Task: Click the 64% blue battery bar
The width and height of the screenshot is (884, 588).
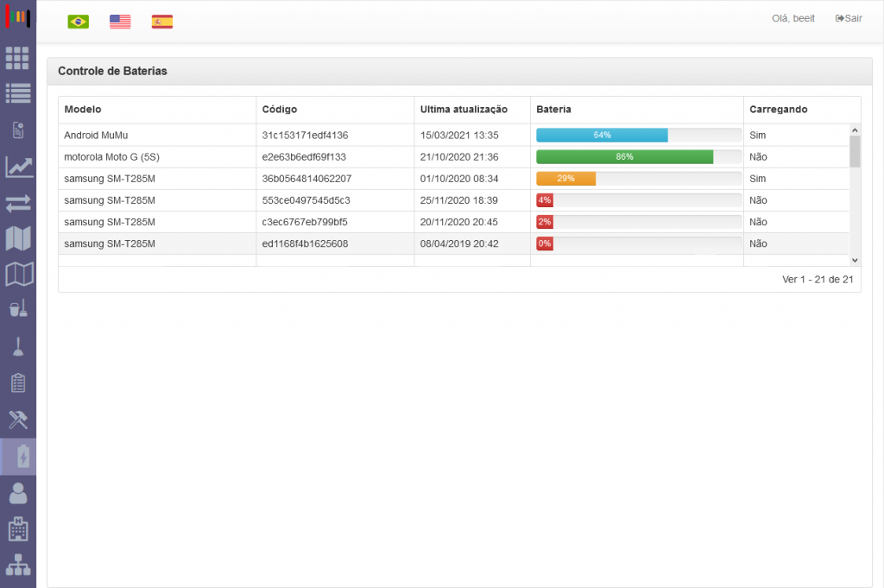Action: (x=602, y=136)
